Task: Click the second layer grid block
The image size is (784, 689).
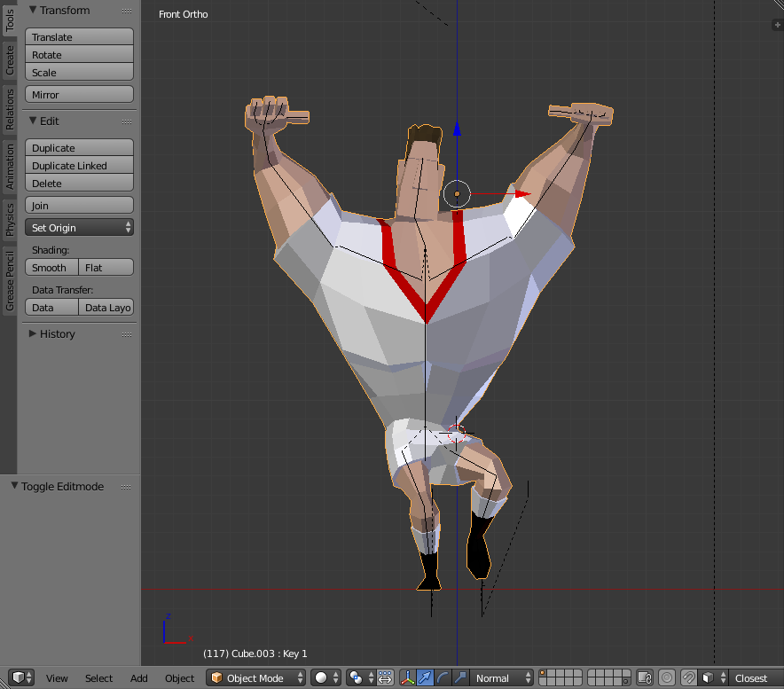Action: (608, 677)
